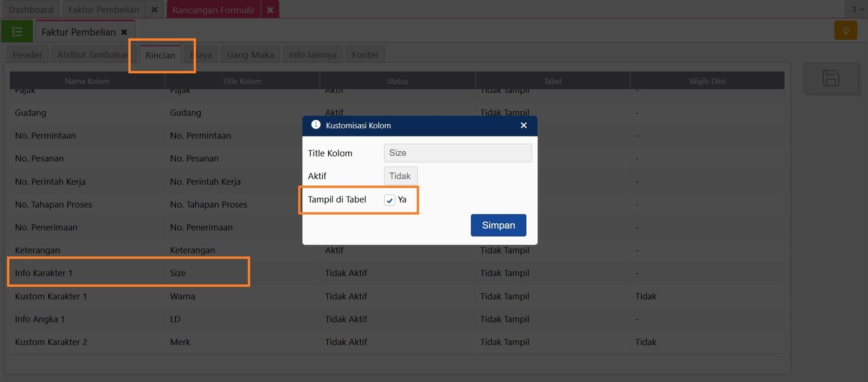Go to the Info lainnya tab
This screenshot has width=868, height=382.
pyautogui.click(x=312, y=55)
